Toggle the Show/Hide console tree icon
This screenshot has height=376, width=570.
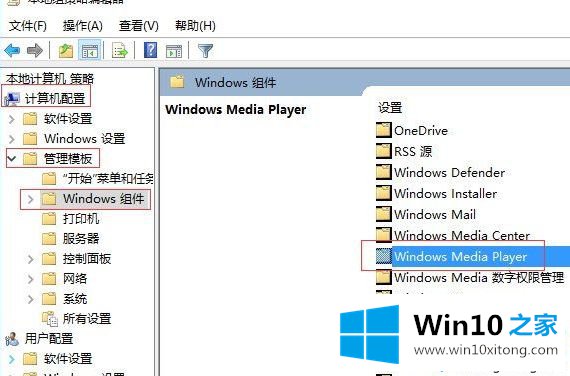click(x=89, y=51)
